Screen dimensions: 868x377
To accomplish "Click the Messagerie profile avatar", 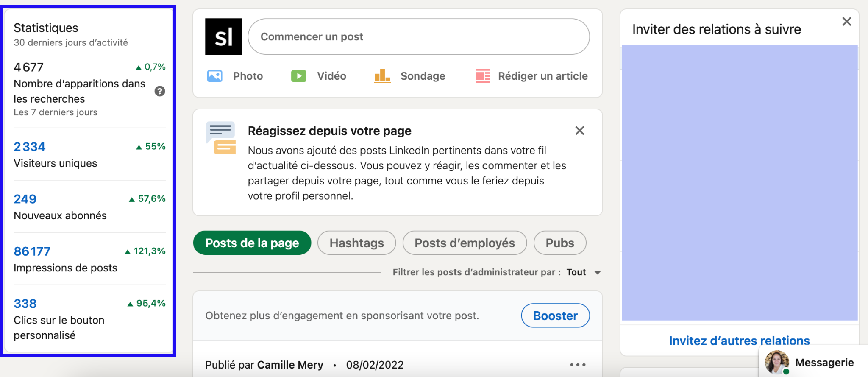I will [777, 363].
